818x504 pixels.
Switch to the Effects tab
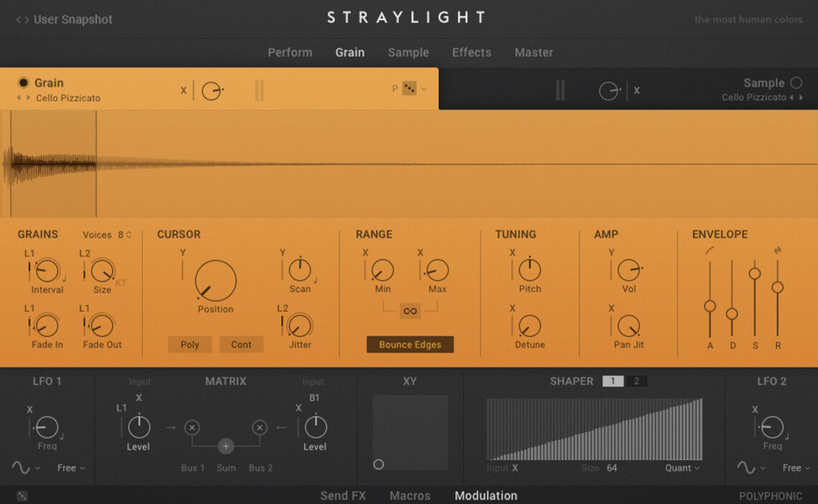471,52
